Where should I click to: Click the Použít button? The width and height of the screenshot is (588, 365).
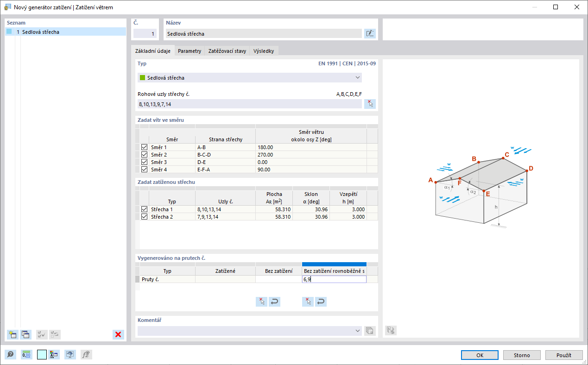click(x=564, y=355)
